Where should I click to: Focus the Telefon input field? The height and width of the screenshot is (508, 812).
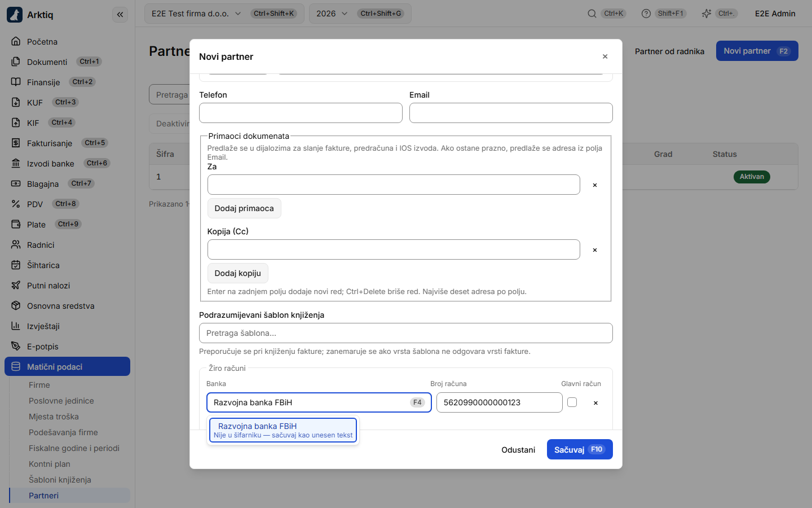pos(301,113)
